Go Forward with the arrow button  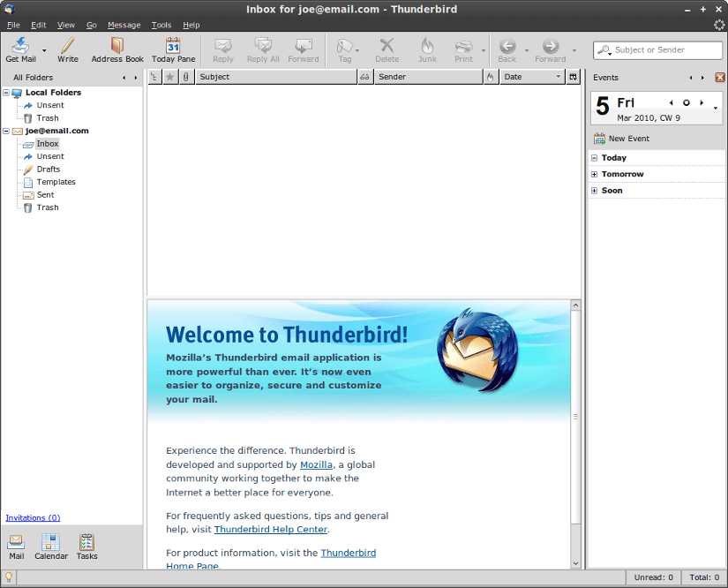tap(551, 49)
